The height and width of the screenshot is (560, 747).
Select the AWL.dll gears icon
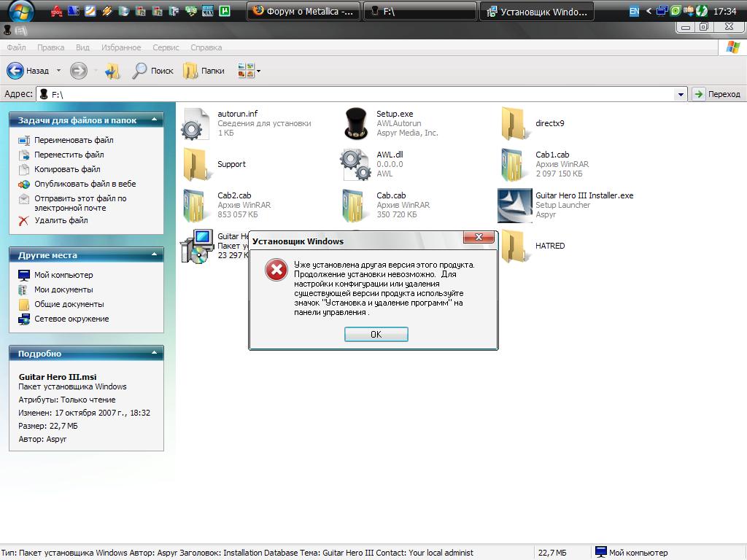click(357, 164)
